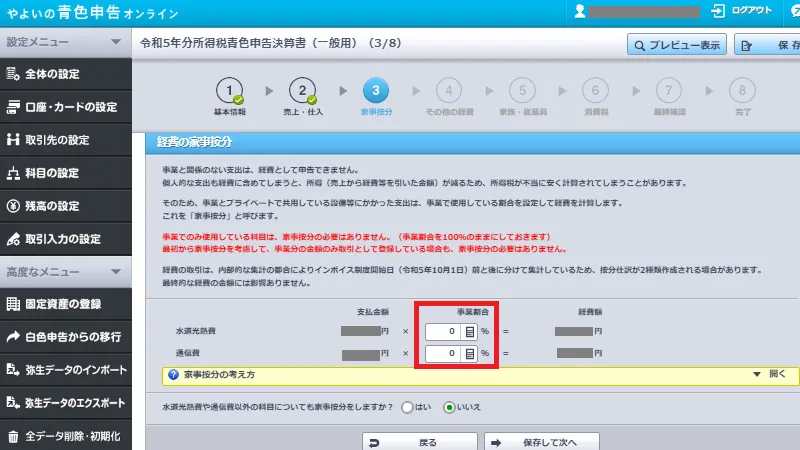This screenshot has height=450, width=800.
Task: Click the 全体の設定 gear-list icon
Action: (x=13, y=74)
